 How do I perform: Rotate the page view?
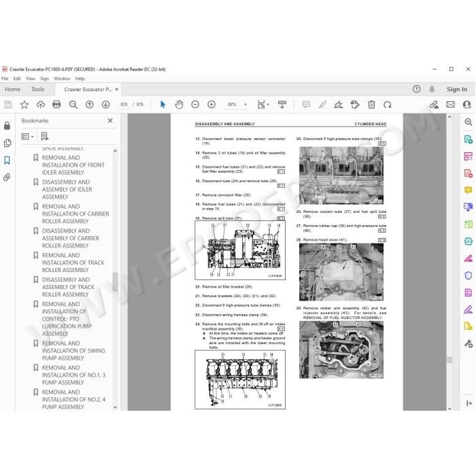388,105
